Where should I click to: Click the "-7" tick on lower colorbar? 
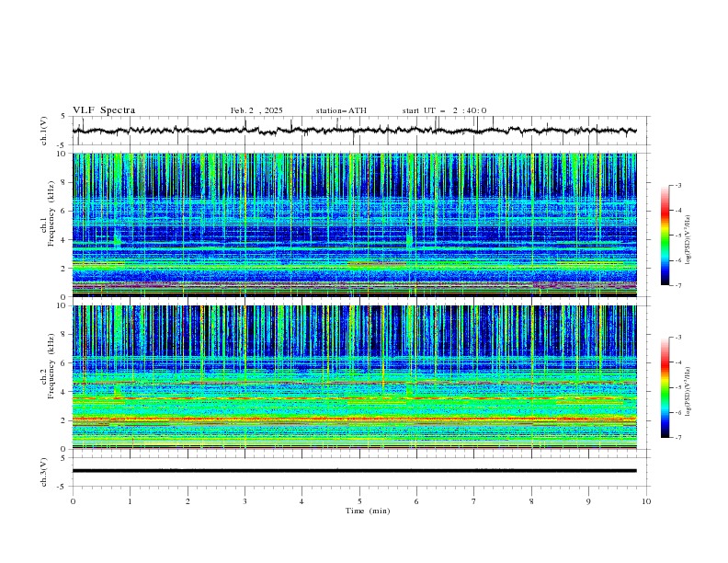coord(677,437)
